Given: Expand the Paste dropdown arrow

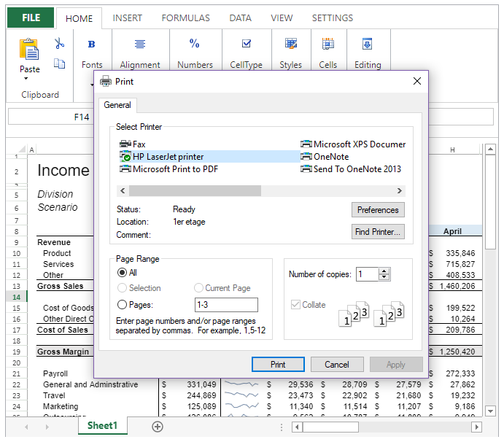Looking at the screenshot, I should pyautogui.click(x=26, y=79).
